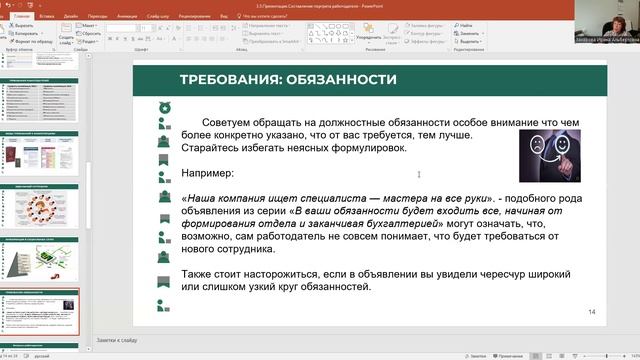Open the Макет layout dropdown
640x360 pixels.
(x=87, y=25)
